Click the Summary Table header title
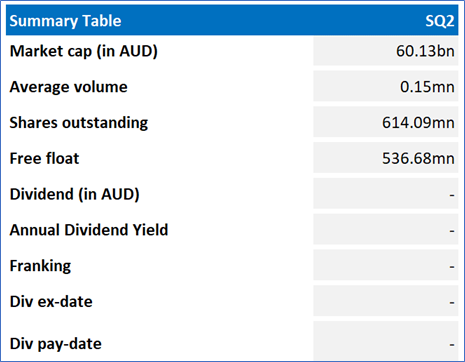 coord(65,21)
